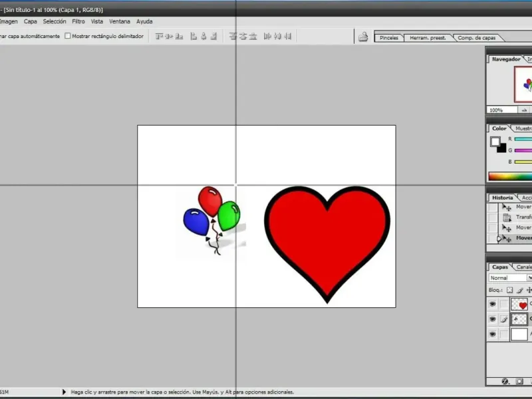Click the white foreground color swatch

(x=495, y=141)
